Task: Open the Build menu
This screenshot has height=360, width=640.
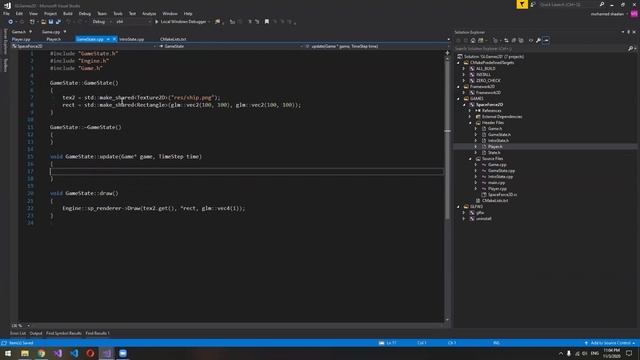Action: point(68,13)
